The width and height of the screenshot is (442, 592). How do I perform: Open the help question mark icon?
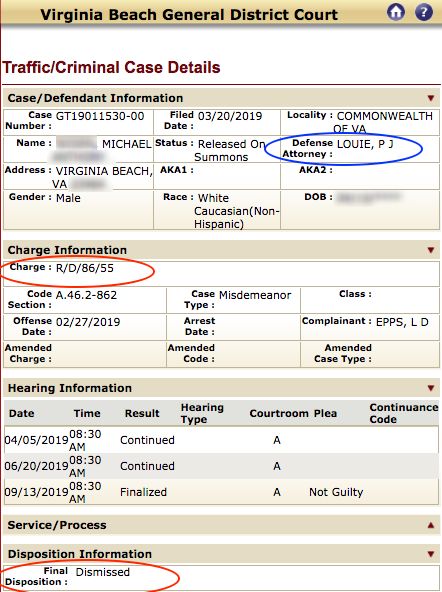(x=424, y=12)
